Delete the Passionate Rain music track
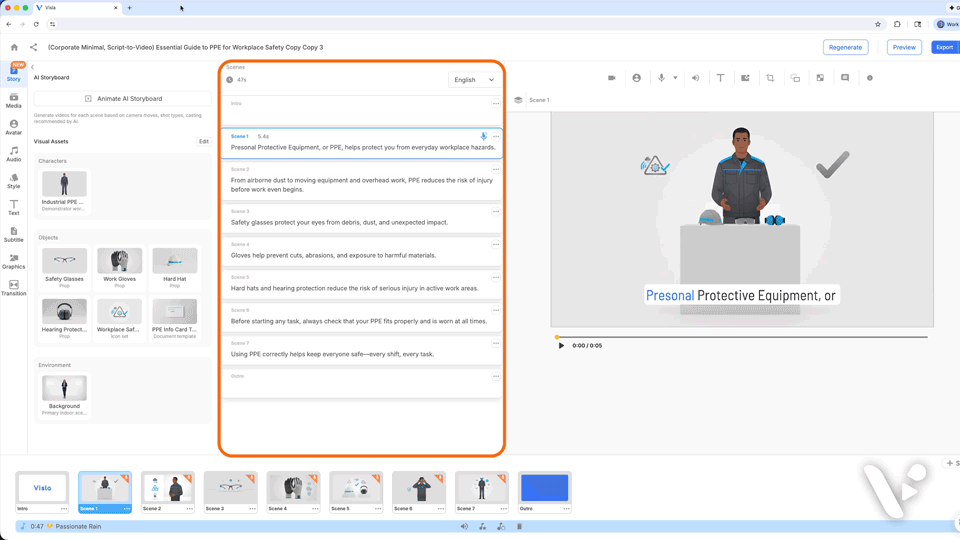This screenshot has height=540, width=960. coord(519,526)
